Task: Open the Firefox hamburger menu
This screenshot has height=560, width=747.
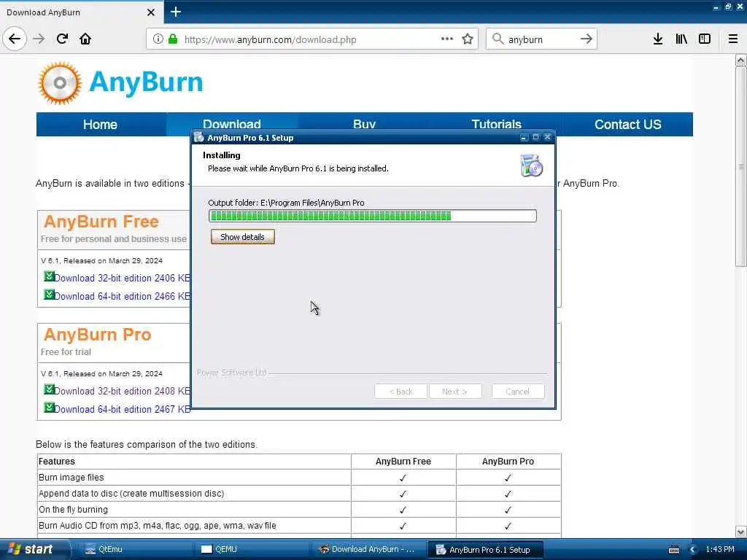Action: (x=733, y=39)
